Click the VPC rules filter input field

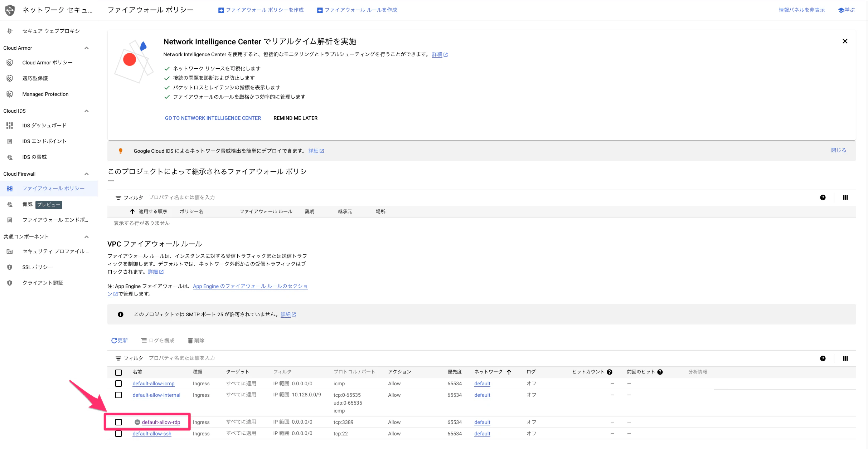pos(480,358)
